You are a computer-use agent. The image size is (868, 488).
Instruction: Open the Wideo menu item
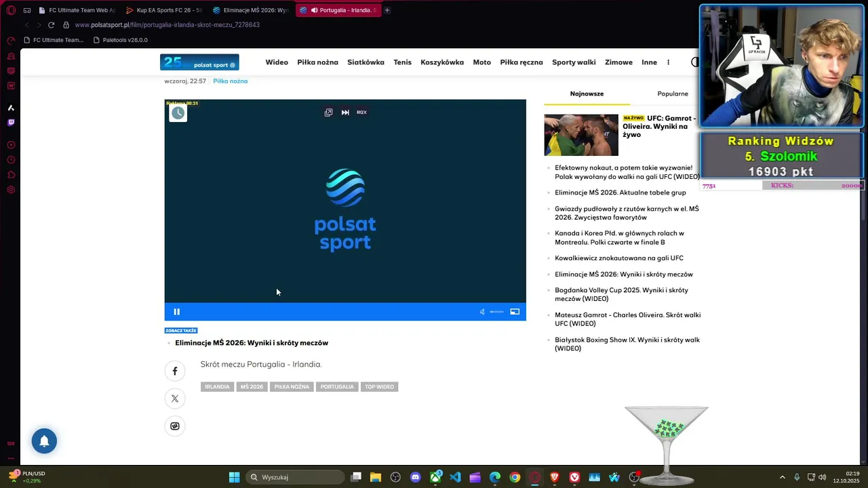(277, 62)
